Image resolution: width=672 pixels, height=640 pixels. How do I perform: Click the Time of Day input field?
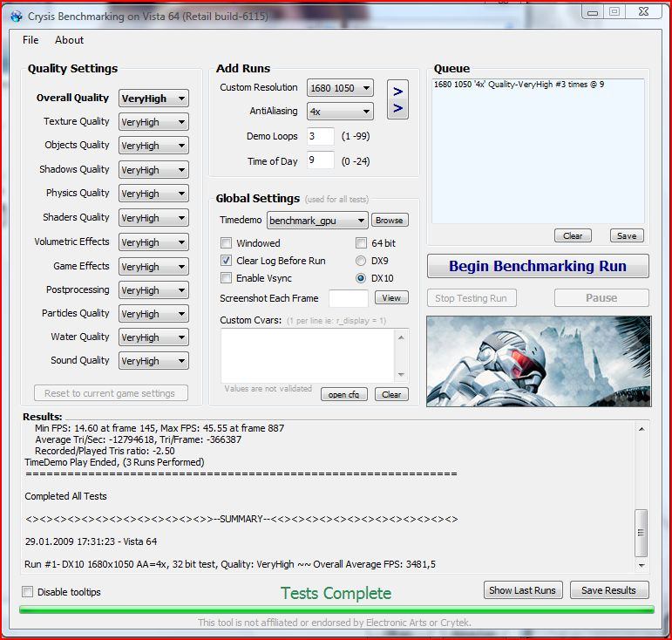tap(320, 160)
